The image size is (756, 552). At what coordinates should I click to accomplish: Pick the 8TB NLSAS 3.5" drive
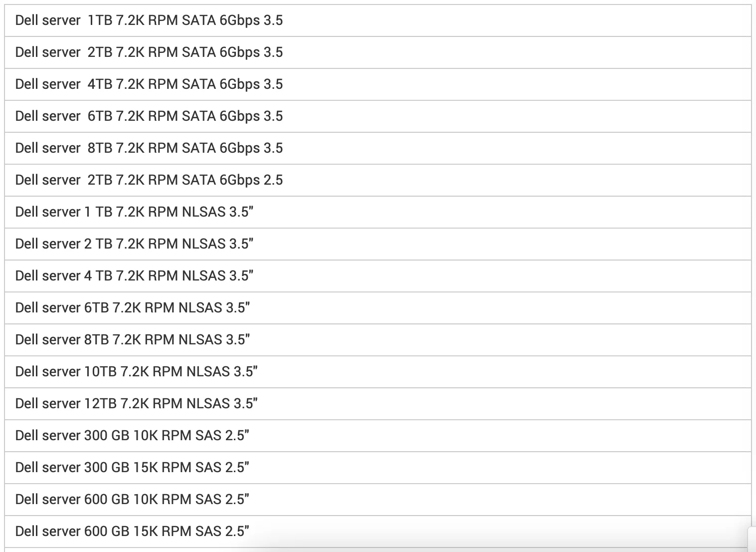pos(132,340)
